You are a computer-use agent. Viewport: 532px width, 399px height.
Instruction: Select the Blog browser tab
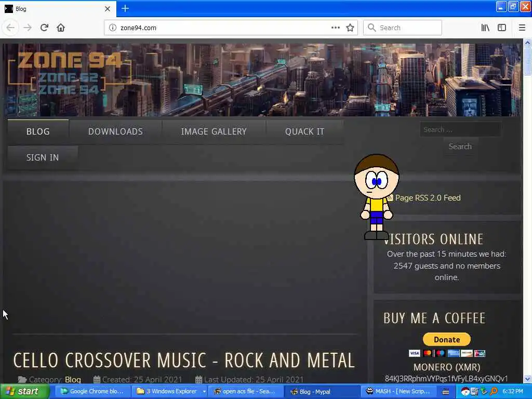click(58, 9)
